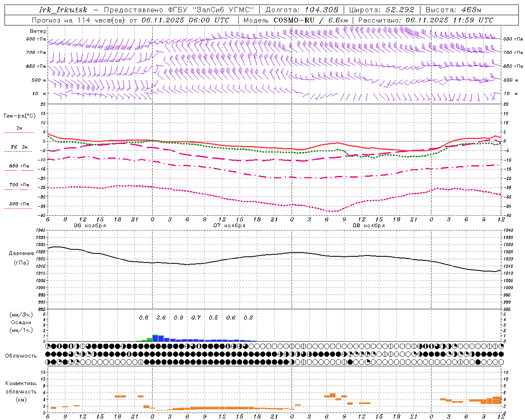Click the Широта: 52.292 value
This screenshot has height=420, width=525.
(x=381, y=10)
